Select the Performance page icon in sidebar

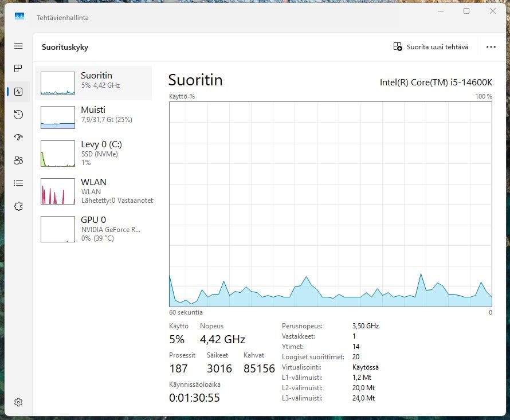point(18,92)
